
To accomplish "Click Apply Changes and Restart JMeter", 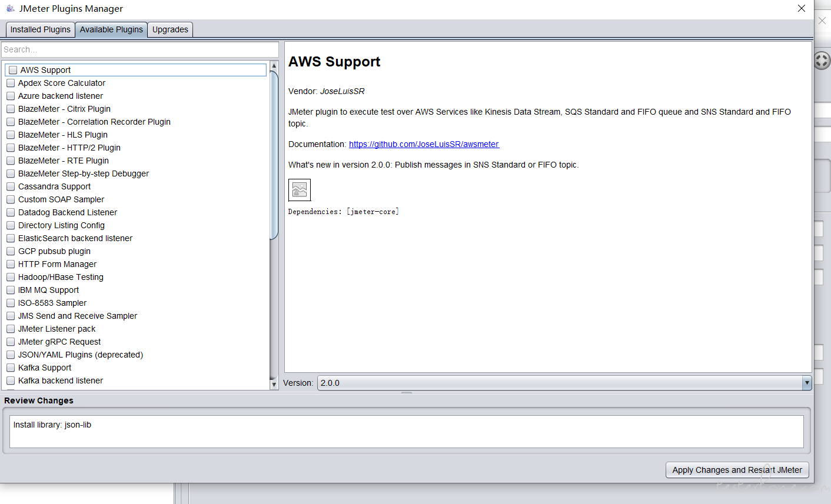I will point(737,470).
